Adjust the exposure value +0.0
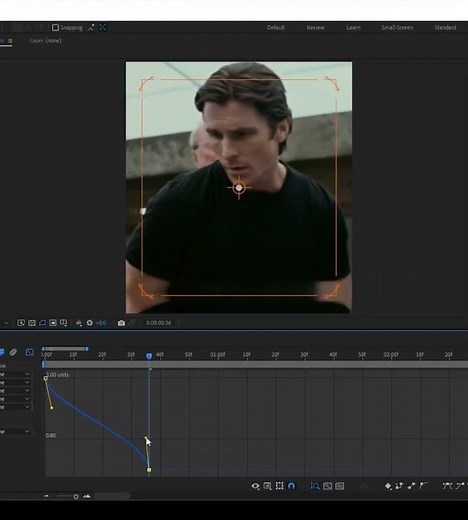This screenshot has width=468, height=520. pyautogui.click(x=101, y=323)
